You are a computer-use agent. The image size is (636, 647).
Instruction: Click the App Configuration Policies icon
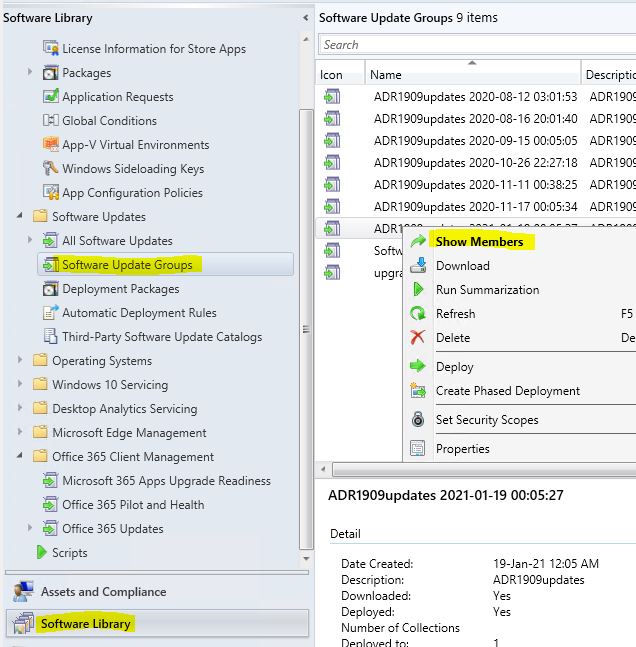click(x=51, y=192)
